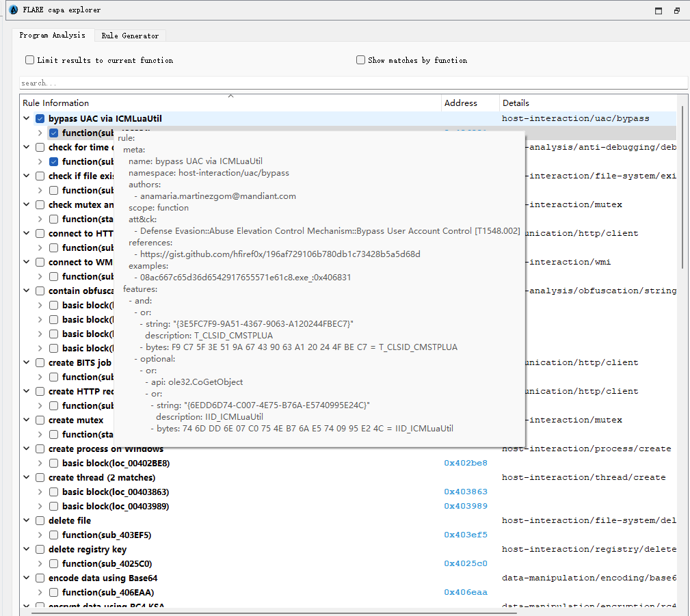Viewport: 690px width, 616px height.
Task: Check the create thread checkbox
Action: [40, 477]
